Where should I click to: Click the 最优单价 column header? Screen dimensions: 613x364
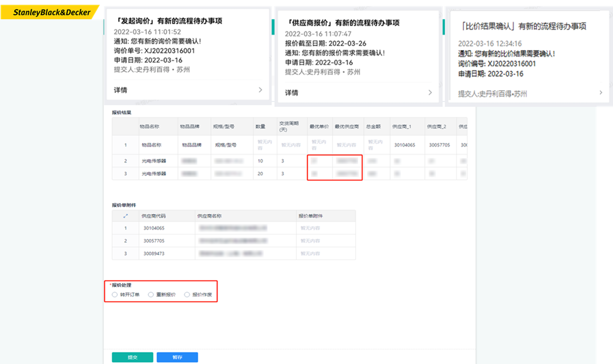pos(319,127)
